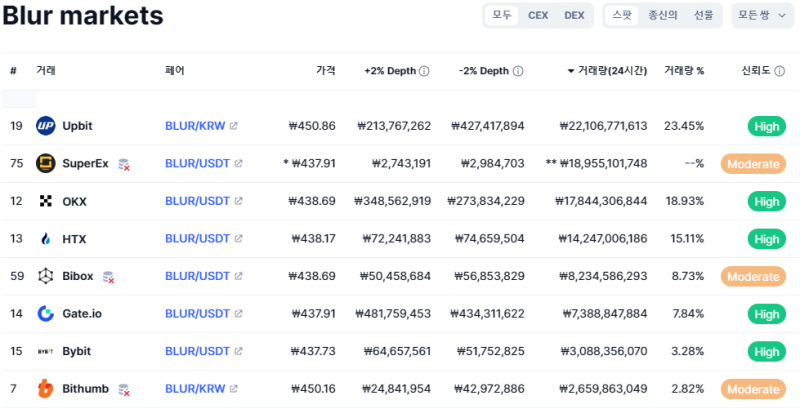Click the High badge in Bybit row

click(x=767, y=352)
